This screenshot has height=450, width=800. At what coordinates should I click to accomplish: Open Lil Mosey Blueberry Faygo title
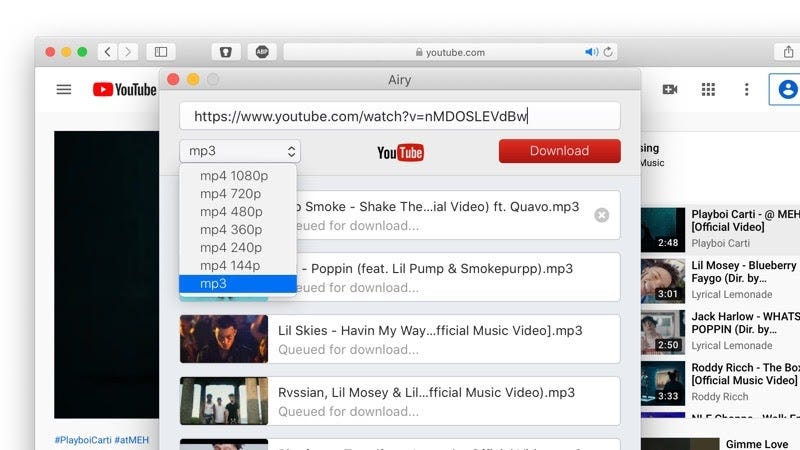743,271
